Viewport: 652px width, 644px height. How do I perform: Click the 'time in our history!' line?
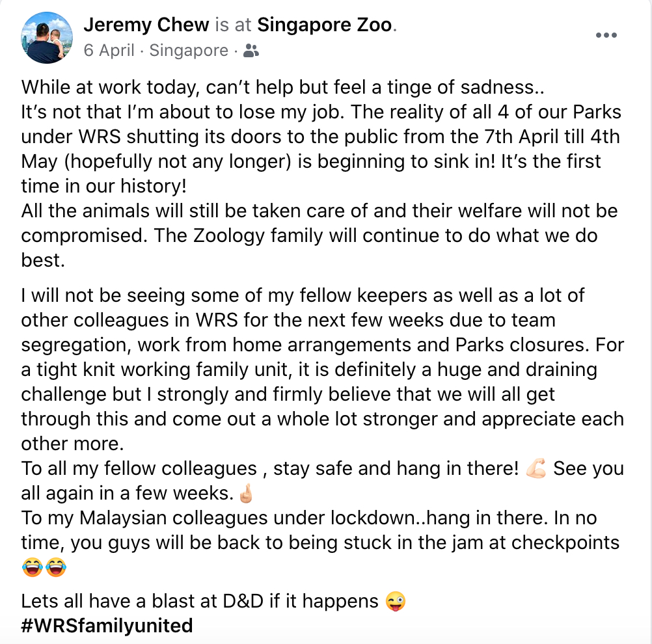point(104,186)
